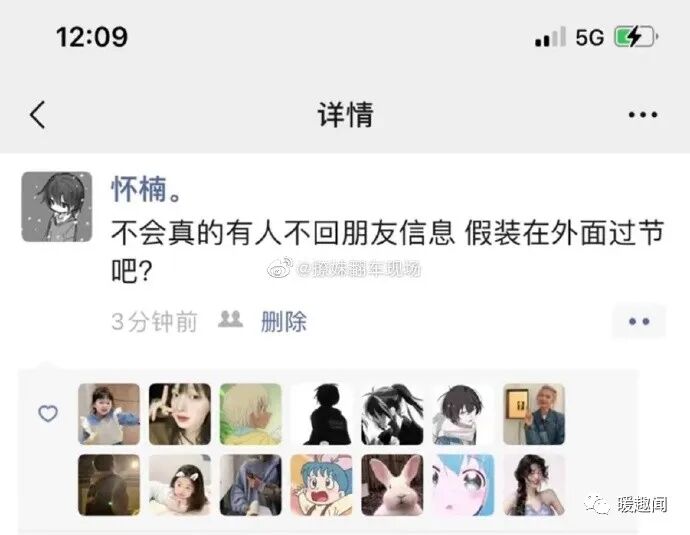Image resolution: width=690 pixels, height=535 pixels.
Task: Open poster's grayscale anime avatar
Action: (57, 207)
